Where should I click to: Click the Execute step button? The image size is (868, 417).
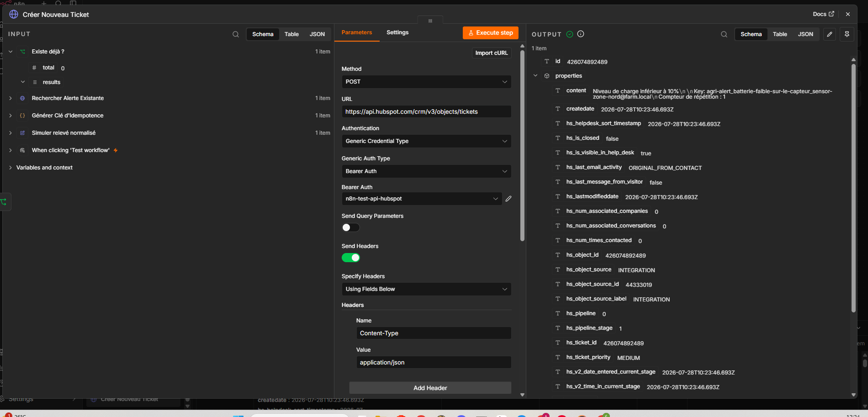coord(491,33)
